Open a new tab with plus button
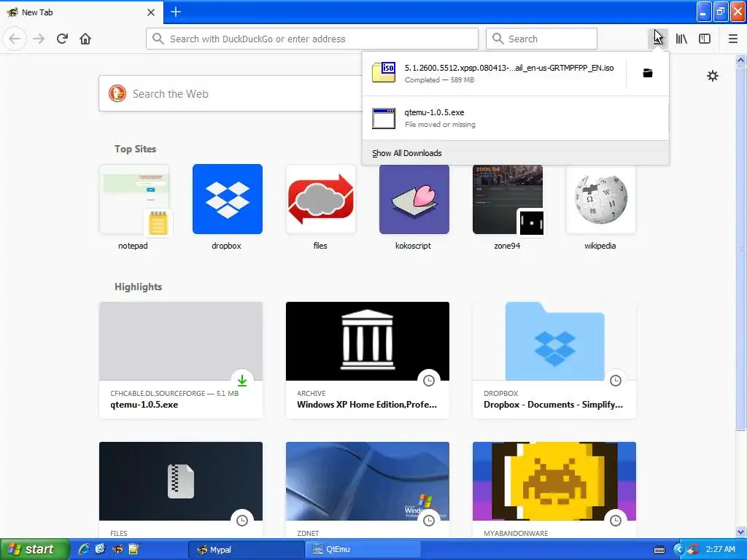Viewport: 747px width, 560px height. (x=176, y=12)
